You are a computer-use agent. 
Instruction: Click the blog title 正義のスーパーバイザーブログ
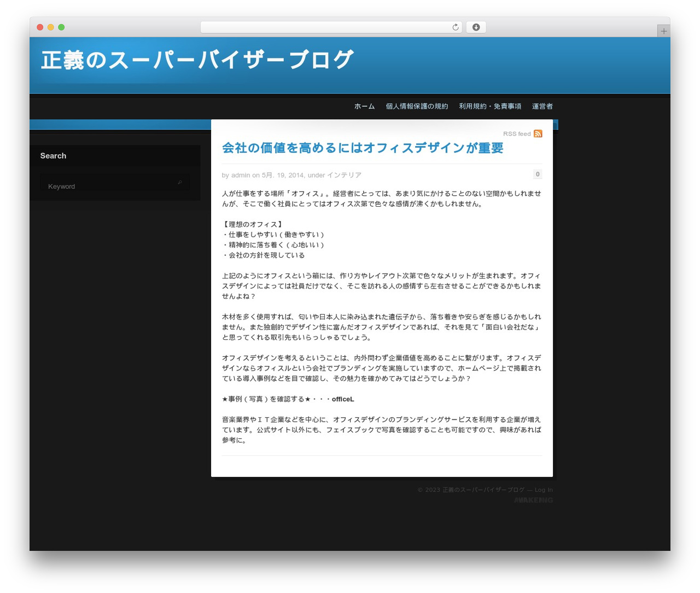[x=197, y=60]
